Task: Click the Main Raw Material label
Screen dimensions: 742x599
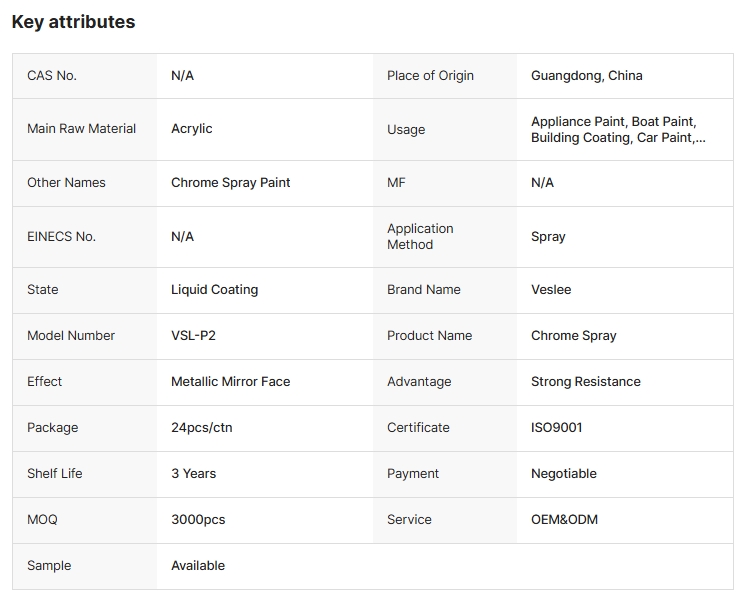Action: coord(81,129)
